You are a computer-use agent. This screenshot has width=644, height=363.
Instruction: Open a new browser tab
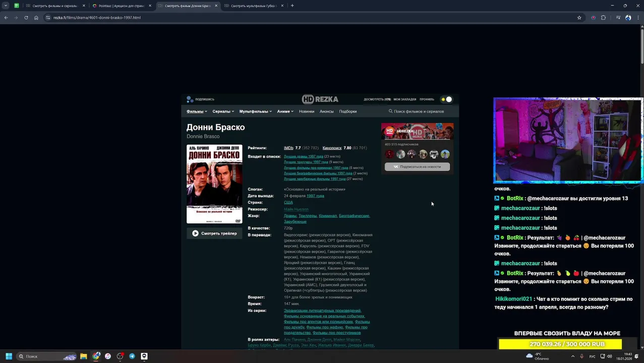tap(292, 6)
